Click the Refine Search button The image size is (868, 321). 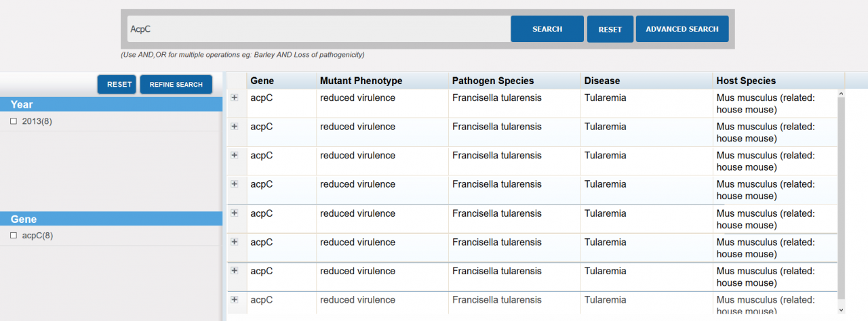pyautogui.click(x=176, y=85)
